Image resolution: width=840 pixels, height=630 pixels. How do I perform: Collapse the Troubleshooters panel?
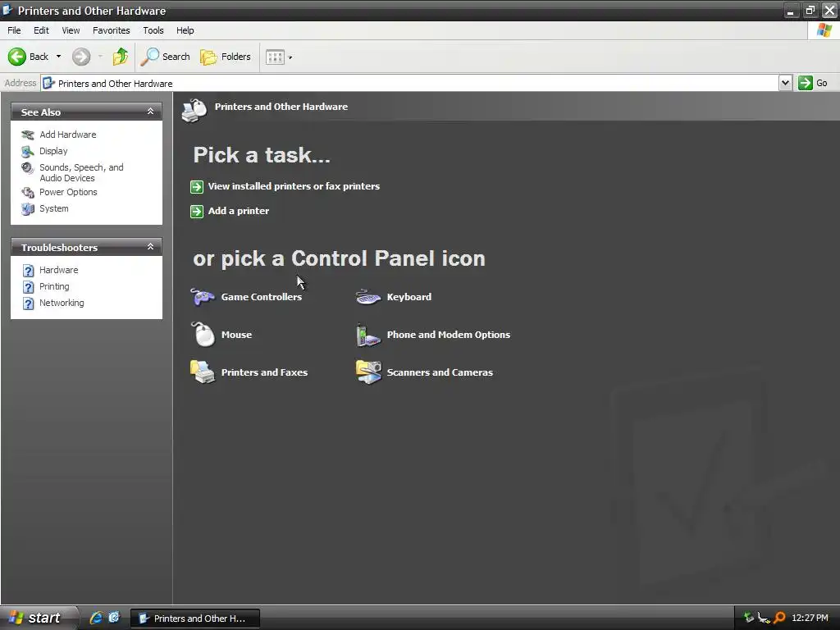click(151, 247)
